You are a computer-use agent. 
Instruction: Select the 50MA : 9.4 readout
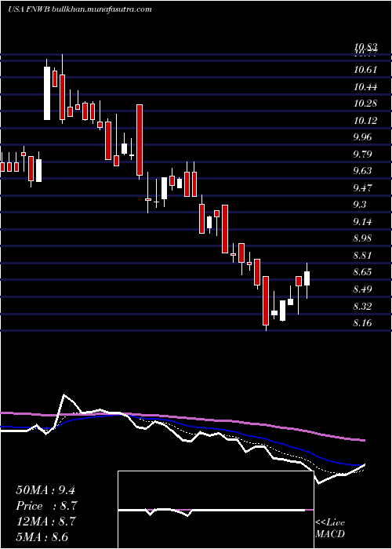[x=45, y=490]
